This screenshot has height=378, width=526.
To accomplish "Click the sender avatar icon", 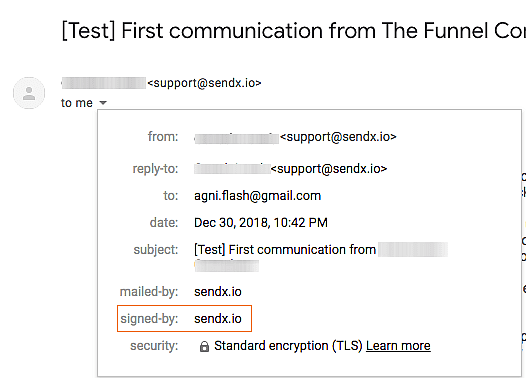I will pyautogui.click(x=29, y=93).
